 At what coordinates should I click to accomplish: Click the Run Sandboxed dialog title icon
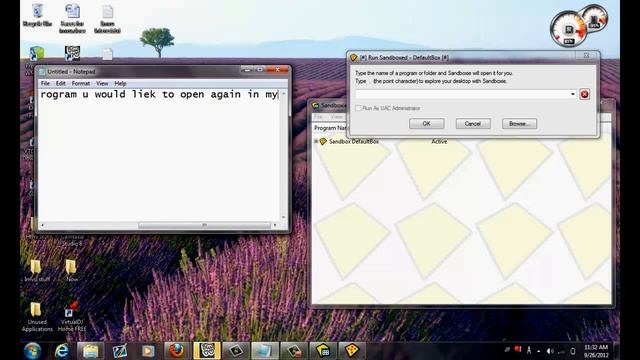coord(354,58)
